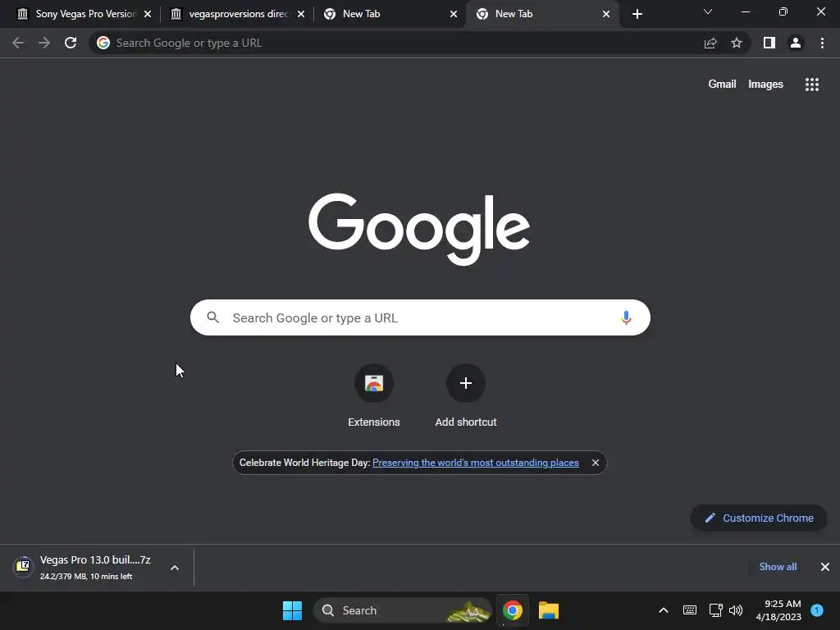Close the vegasproversions directory tab
840x630 pixels.
pos(301,14)
